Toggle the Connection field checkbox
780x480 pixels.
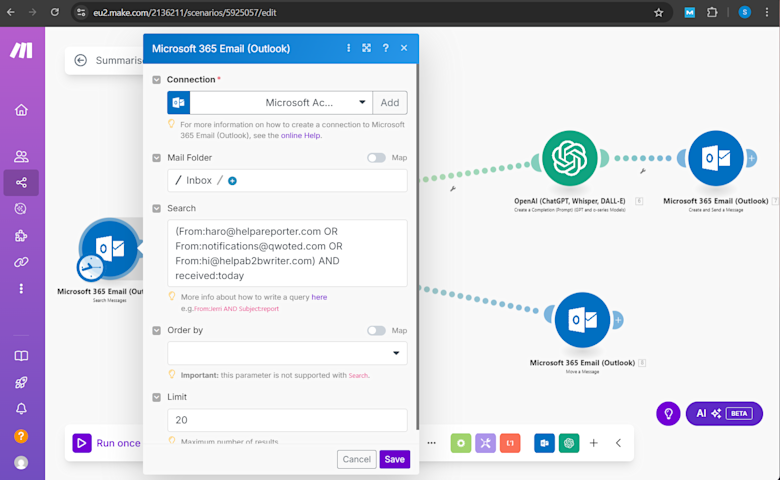[157, 80]
